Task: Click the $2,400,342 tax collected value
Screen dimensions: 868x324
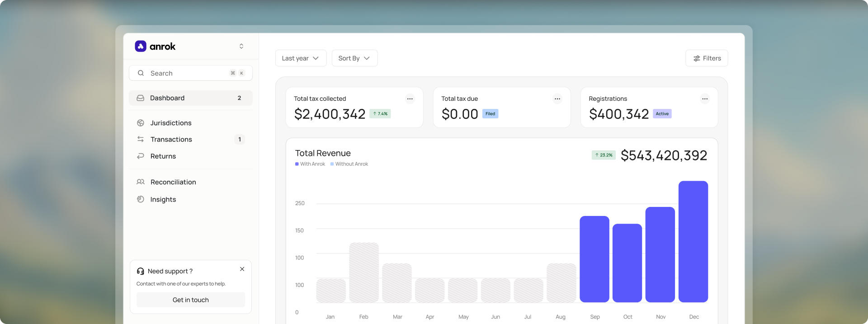Action: point(330,114)
